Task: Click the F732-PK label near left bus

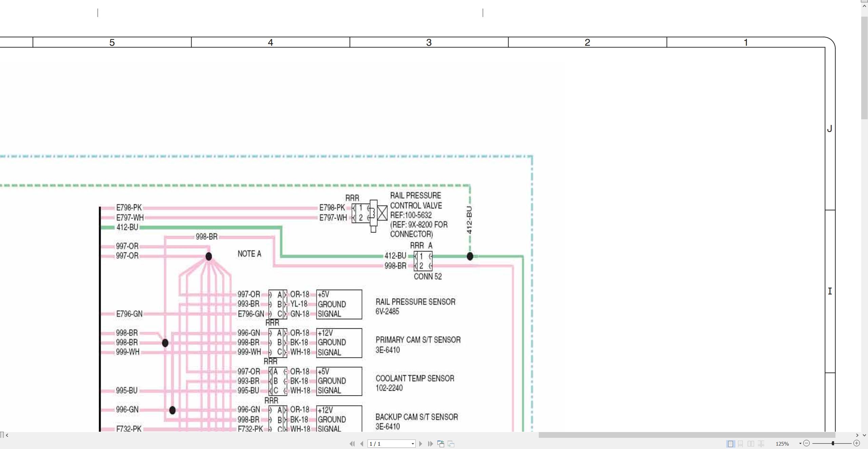Action: pyautogui.click(x=129, y=429)
